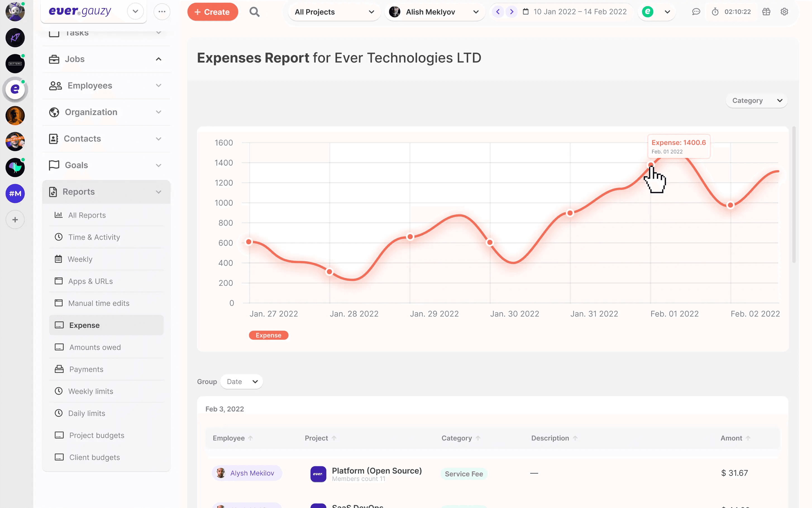Image resolution: width=812 pixels, height=508 pixels.
Task: Open Amounts owed report
Action: pyautogui.click(x=95, y=347)
